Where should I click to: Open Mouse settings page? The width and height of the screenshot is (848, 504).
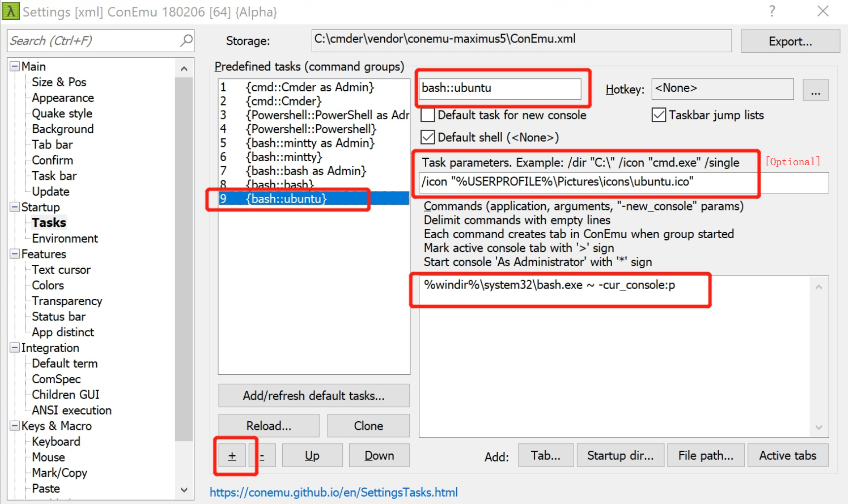click(48, 458)
